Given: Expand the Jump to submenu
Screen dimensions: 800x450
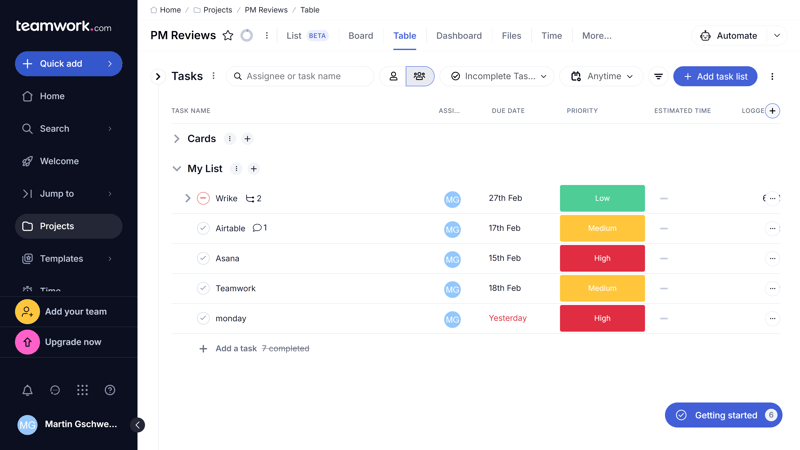Looking at the screenshot, I should tap(110, 194).
